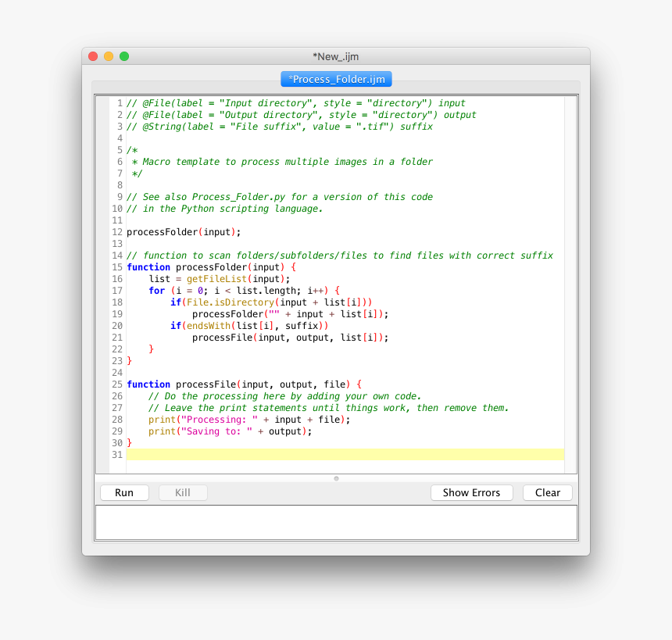Click the Kill button to stop execution
This screenshot has width=672, height=640.
183,492
